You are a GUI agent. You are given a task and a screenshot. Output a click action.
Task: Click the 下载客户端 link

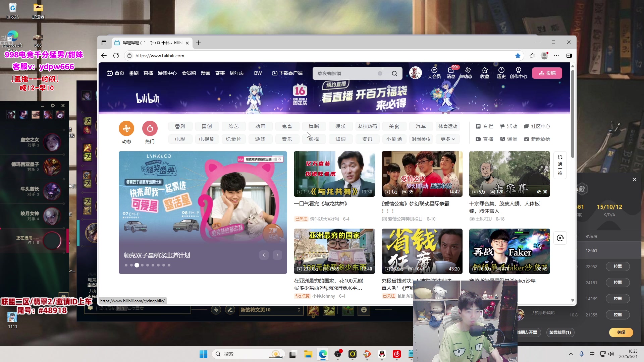click(287, 73)
